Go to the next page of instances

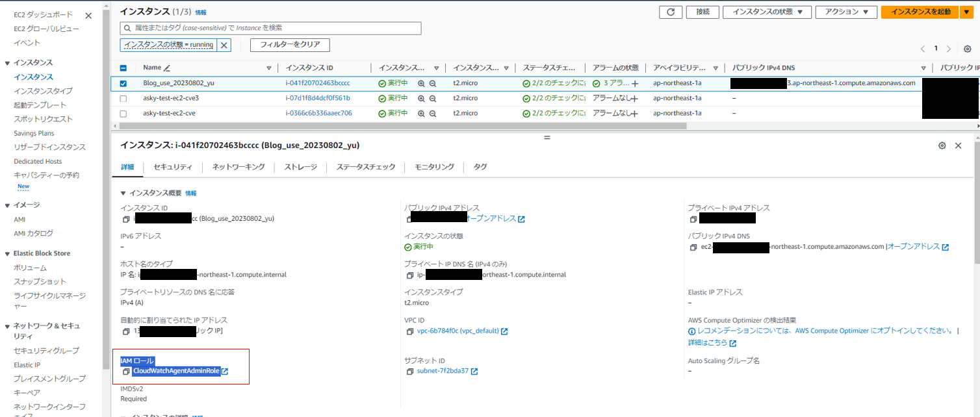pos(949,49)
